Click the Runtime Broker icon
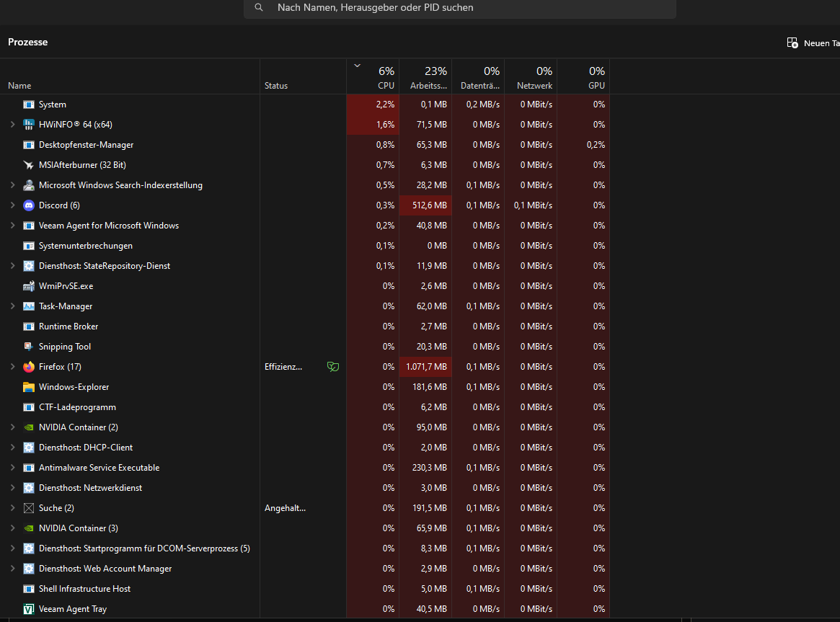The width and height of the screenshot is (840, 622). pyautogui.click(x=29, y=326)
